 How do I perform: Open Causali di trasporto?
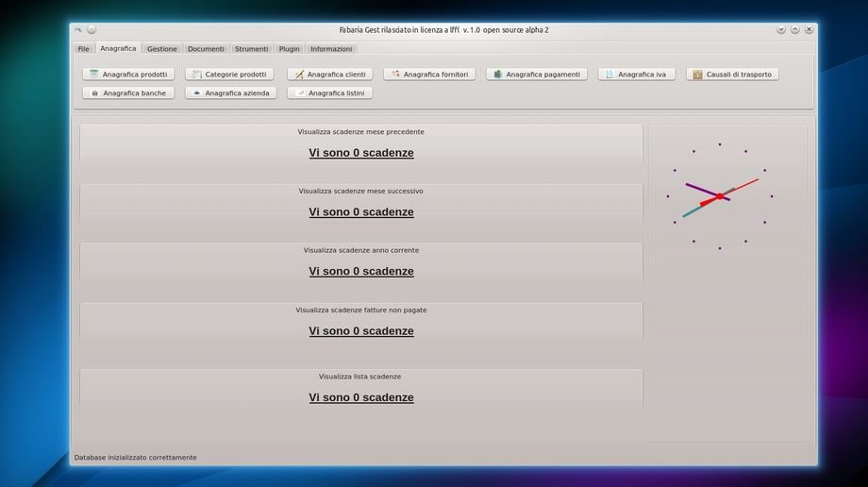click(732, 75)
